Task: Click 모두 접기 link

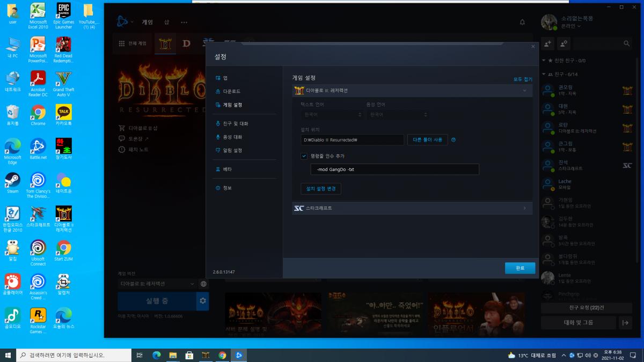Action: [x=523, y=79]
